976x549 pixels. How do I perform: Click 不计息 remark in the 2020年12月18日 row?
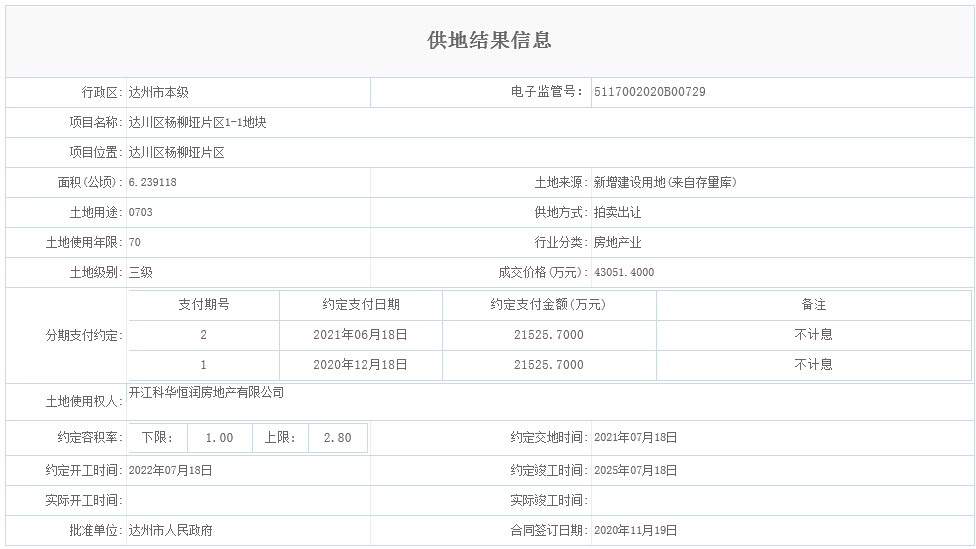(814, 365)
